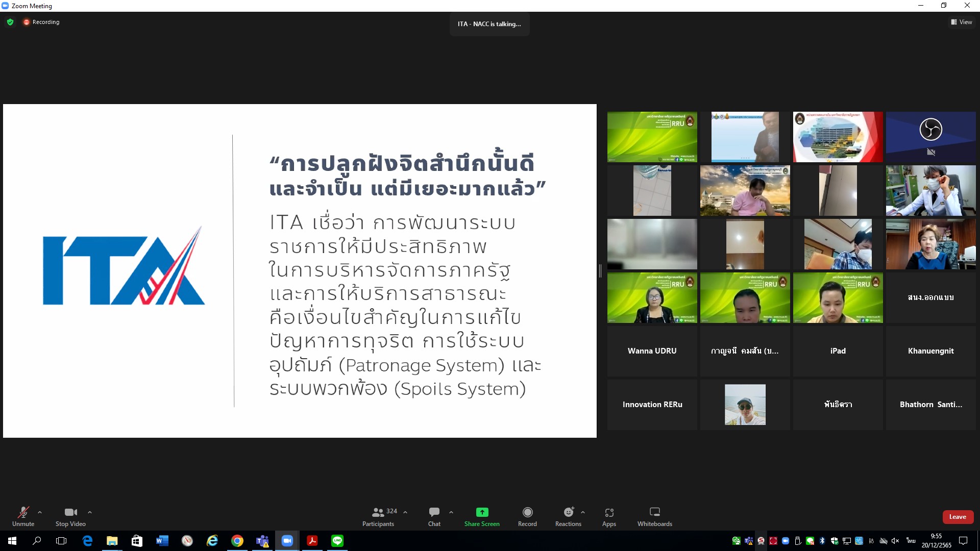Expand Participants options arrow
Image resolution: width=980 pixels, height=551 pixels.
(405, 512)
